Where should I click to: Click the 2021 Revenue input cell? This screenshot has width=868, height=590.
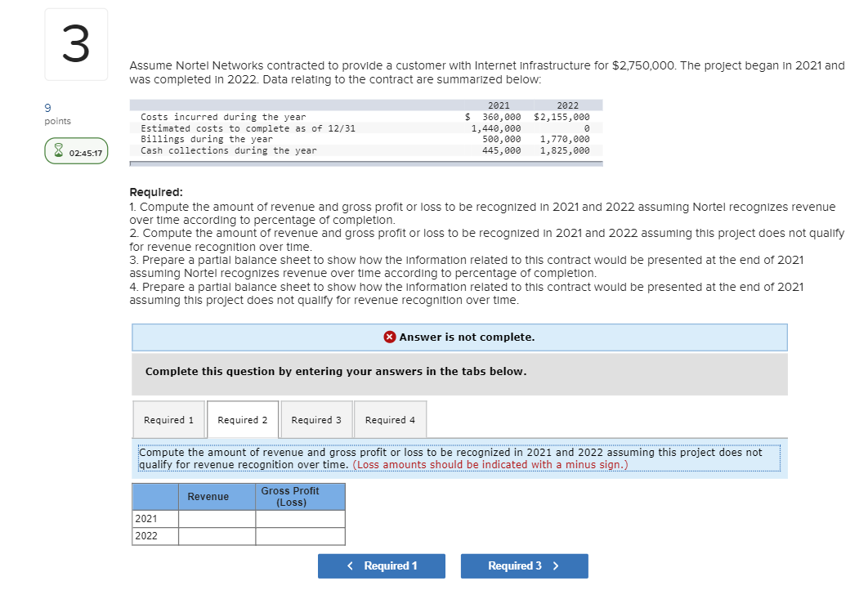coord(217,518)
